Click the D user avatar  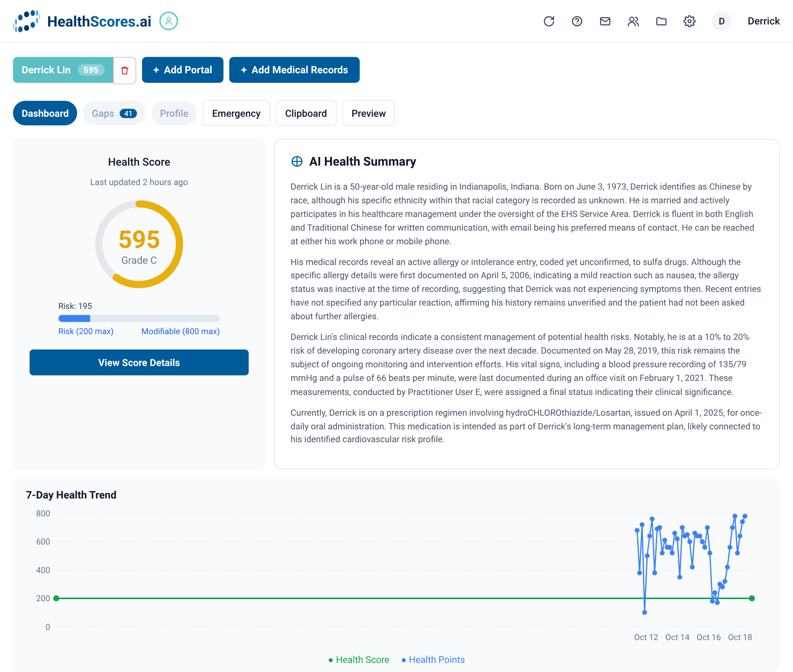[721, 21]
